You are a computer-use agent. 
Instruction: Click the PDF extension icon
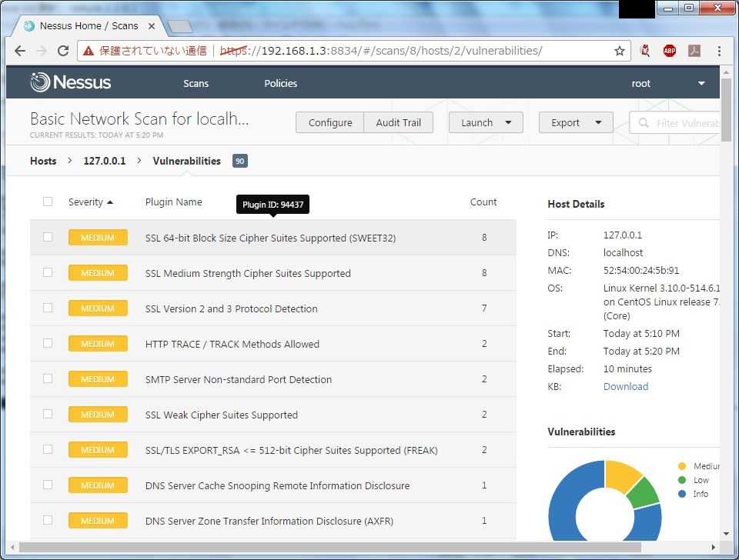[694, 51]
